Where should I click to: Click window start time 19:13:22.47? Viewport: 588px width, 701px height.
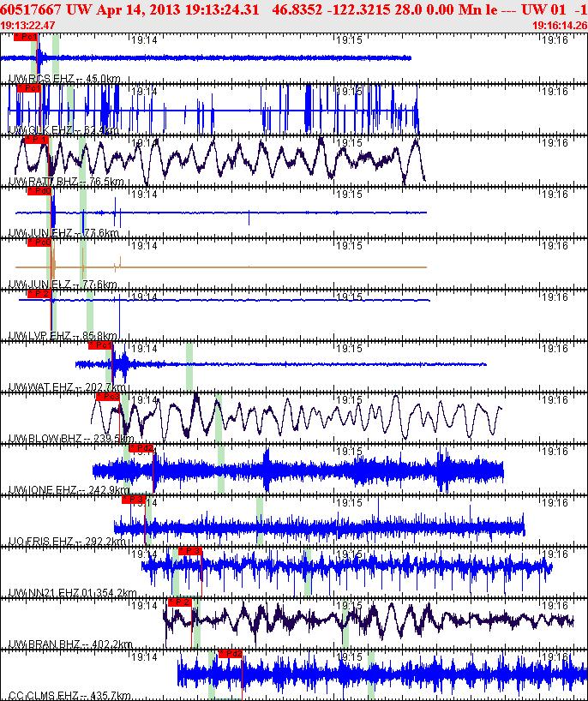pyautogui.click(x=27, y=26)
